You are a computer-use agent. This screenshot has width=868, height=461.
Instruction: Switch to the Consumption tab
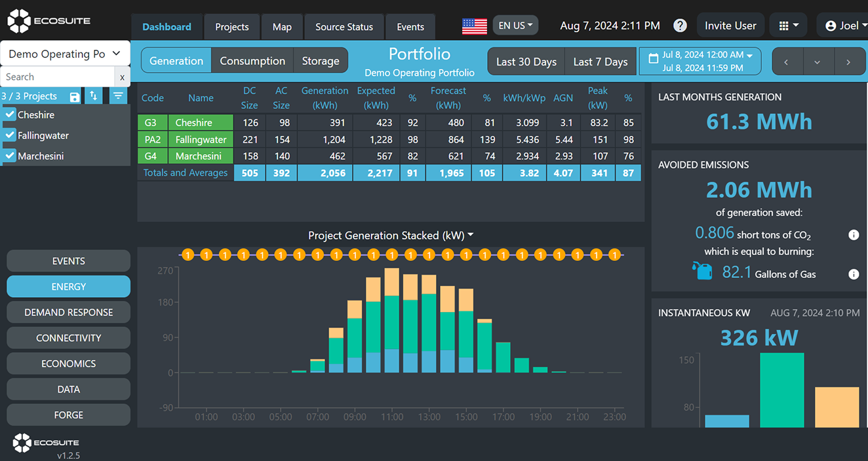click(x=252, y=60)
